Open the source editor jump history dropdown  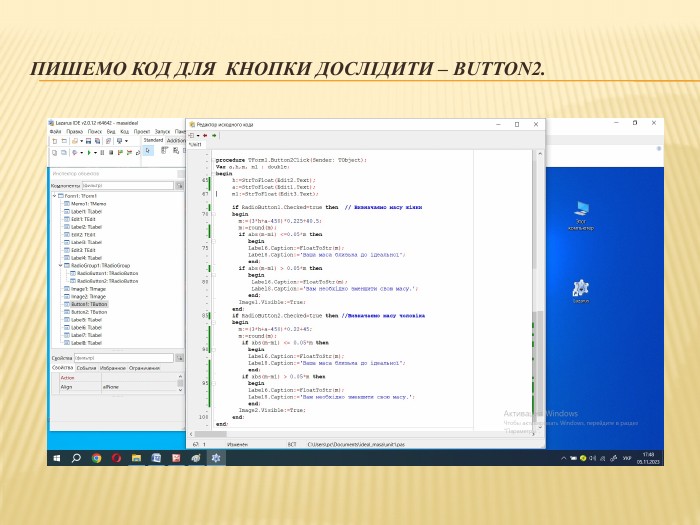(198, 136)
